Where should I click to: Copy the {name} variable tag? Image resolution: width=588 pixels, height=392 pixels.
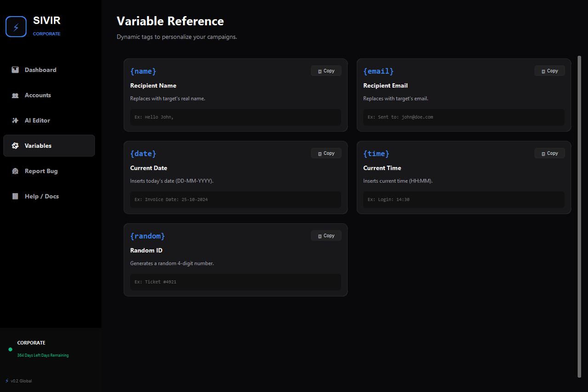tap(326, 71)
